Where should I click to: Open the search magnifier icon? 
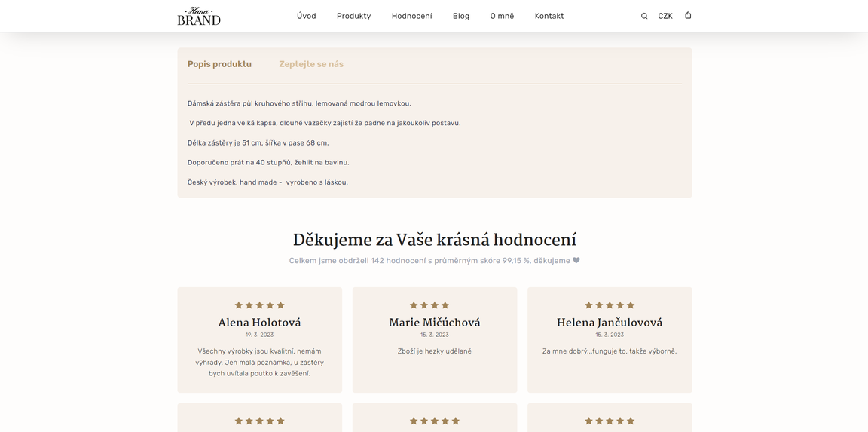(644, 16)
